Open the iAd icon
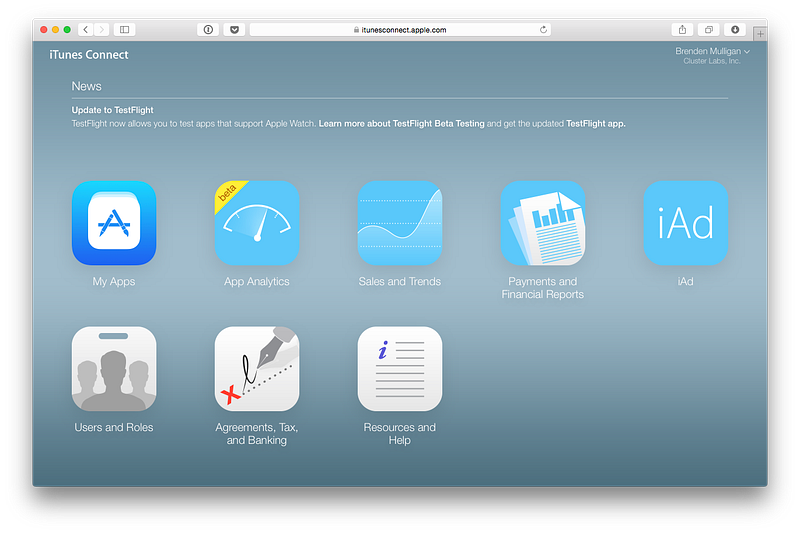The height and width of the screenshot is (533, 800). coord(685,223)
